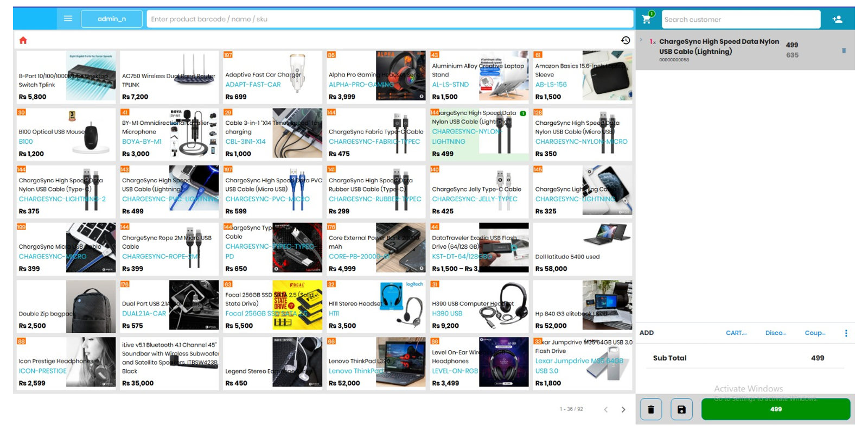The width and height of the screenshot is (868, 431).
Task: Expand the ChargeSync cart line item
Action: tap(641, 40)
